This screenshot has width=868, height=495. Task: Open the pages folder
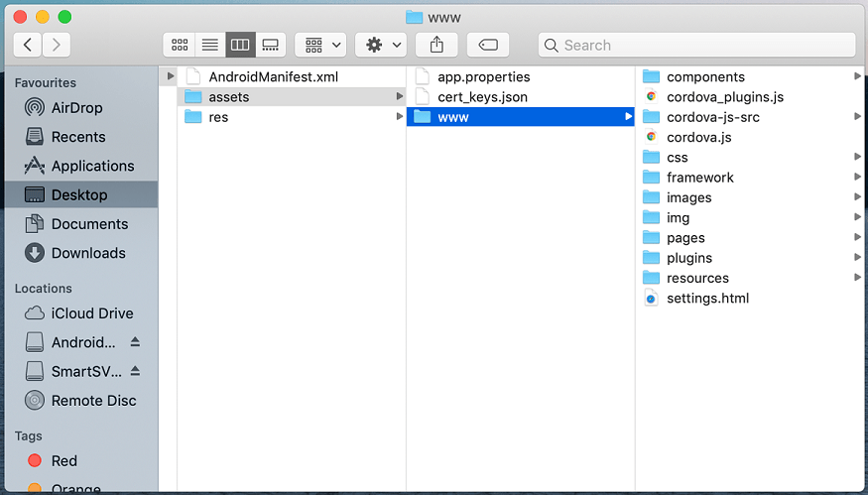pos(752,237)
